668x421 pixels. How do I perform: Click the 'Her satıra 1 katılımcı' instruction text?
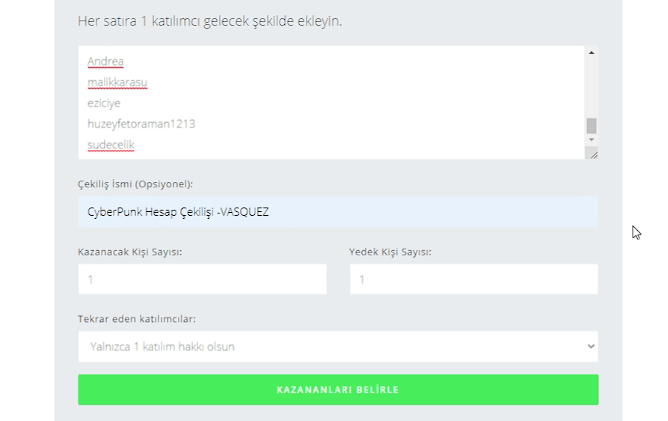click(210, 21)
